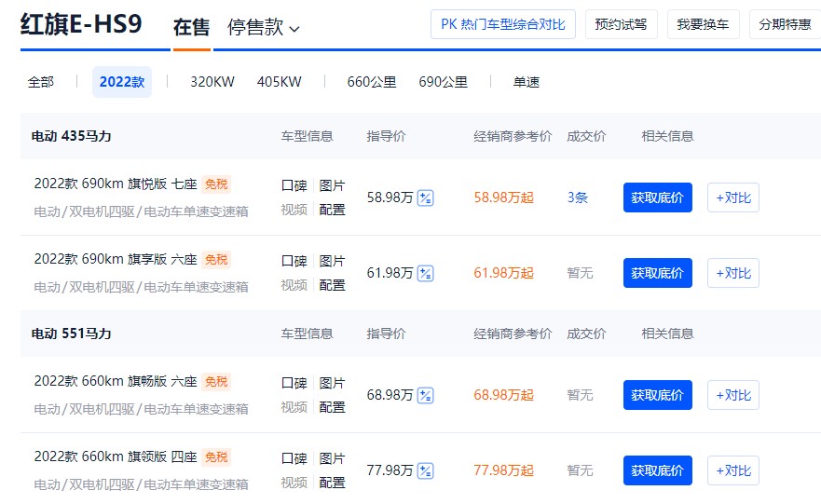This screenshot has height=504, width=821.
Task: Add 旗领版 四座 to comparison
Action: (733, 470)
